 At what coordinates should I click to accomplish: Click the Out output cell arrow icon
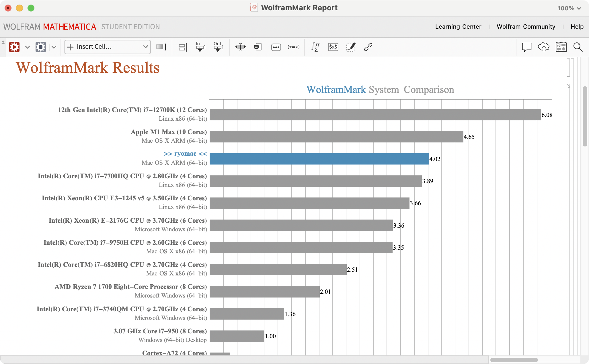[x=218, y=47]
